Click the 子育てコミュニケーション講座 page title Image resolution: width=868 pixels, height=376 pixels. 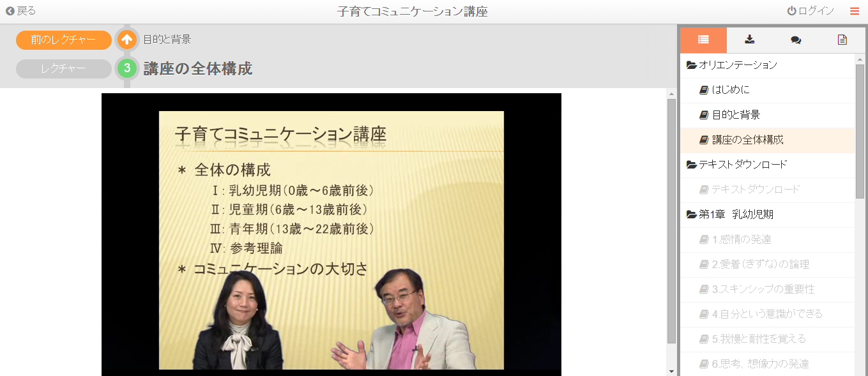click(413, 11)
